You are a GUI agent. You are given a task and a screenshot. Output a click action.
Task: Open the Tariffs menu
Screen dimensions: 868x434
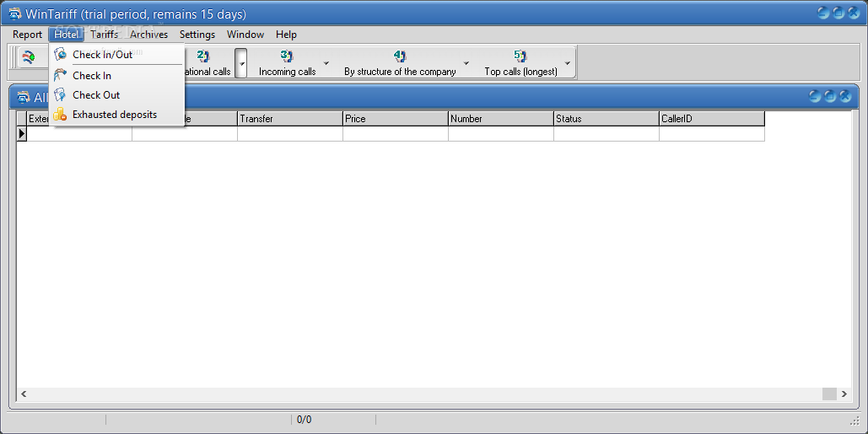104,35
